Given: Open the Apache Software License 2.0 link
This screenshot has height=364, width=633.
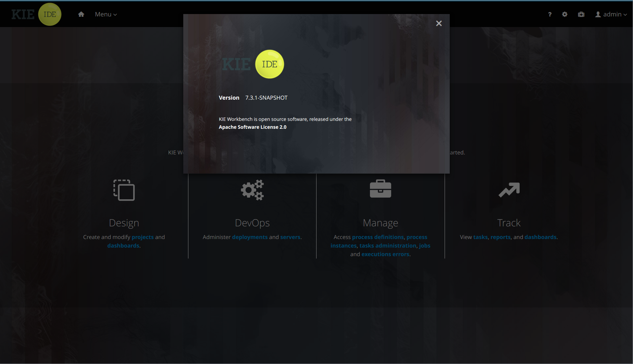Looking at the screenshot, I should tap(252, 127).
